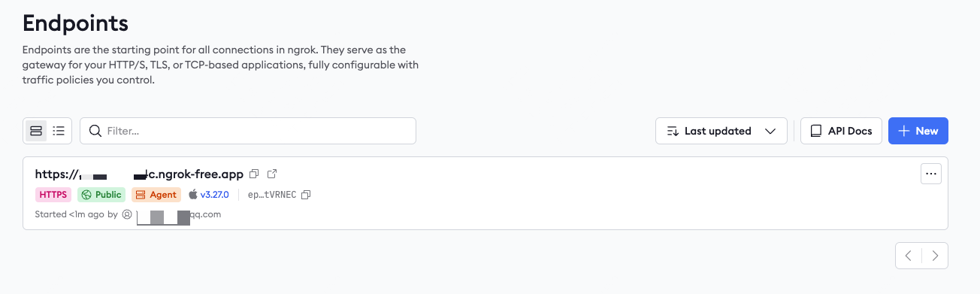
Task: Open agent version v3.27.0 link
Action: coord(213,195)
